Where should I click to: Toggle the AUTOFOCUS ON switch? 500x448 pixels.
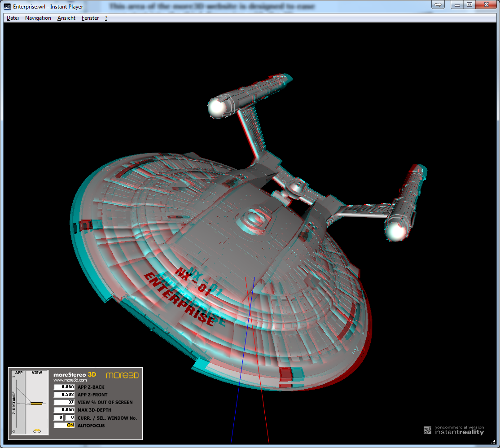tap(64, 426)
